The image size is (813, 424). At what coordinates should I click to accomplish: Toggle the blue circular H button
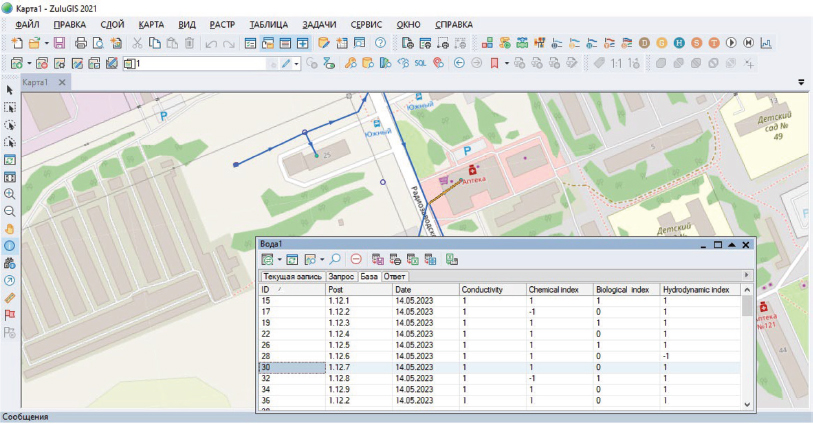click(x=679, y=43)
